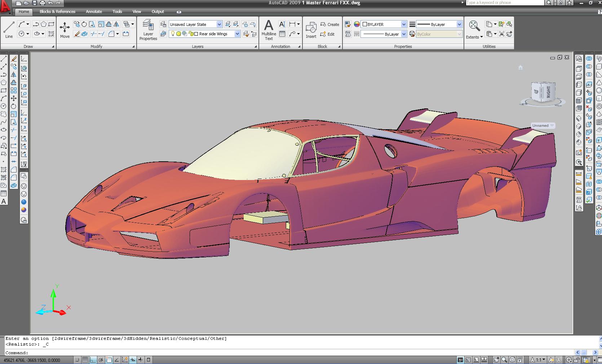
Task: Click the Edit block button
Action: [x=328, y=34]
